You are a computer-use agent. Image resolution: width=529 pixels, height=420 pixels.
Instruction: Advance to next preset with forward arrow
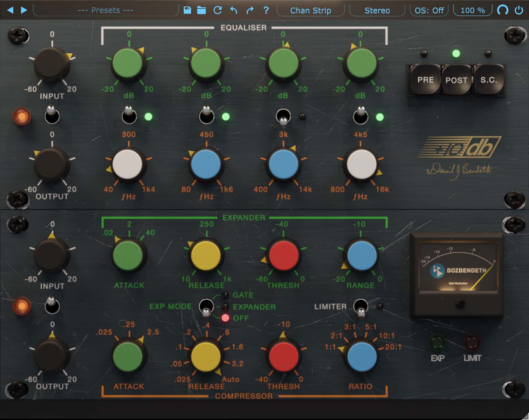tap(23, 10)
